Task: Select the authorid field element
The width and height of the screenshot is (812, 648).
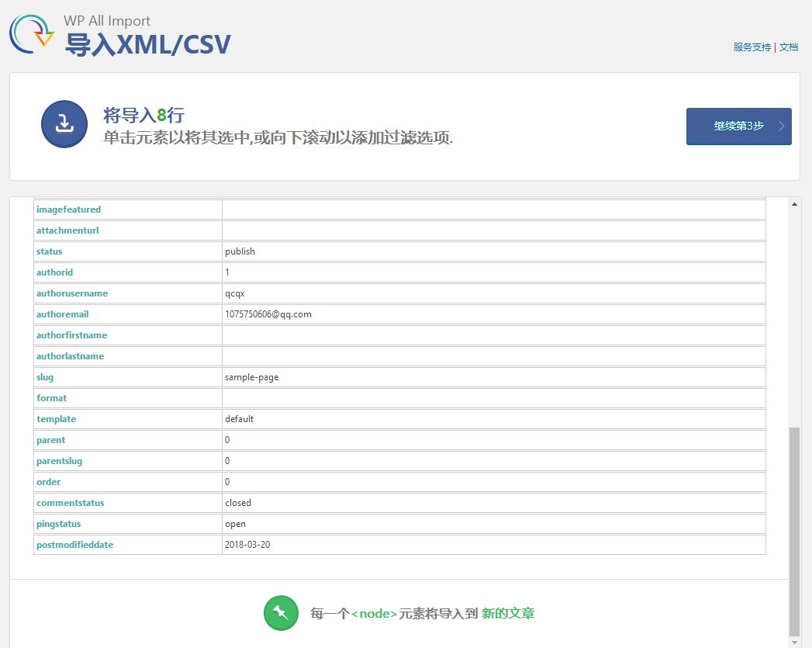Action: 54,272
